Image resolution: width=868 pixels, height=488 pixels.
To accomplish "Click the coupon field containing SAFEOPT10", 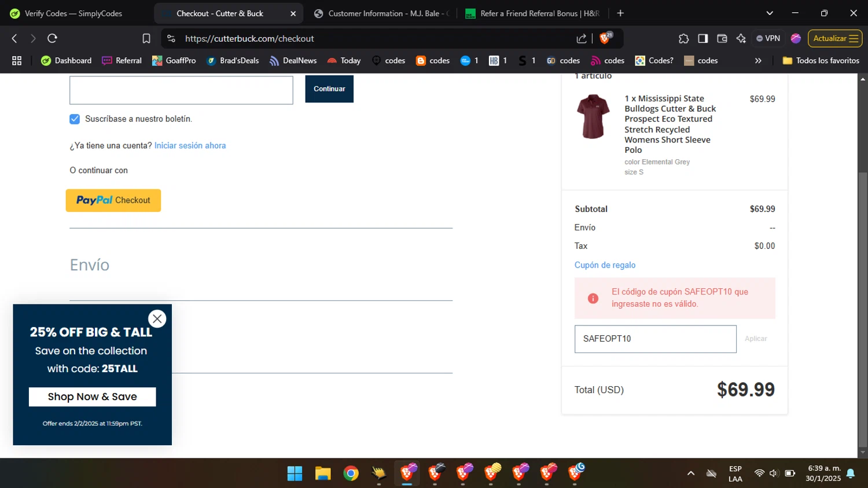I will pyautogui.click(x=655, y=339).
